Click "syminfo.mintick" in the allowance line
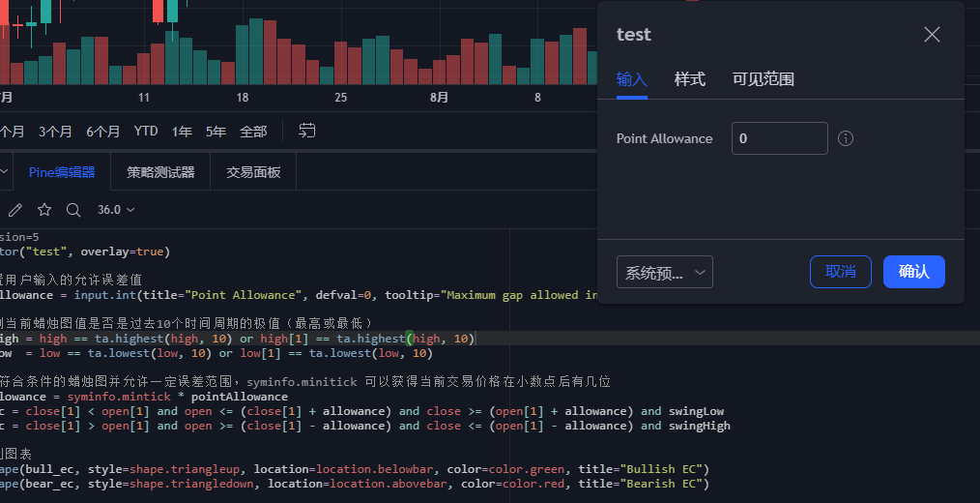This screenshot has width=980, height=503. click(x=119, y=397)
